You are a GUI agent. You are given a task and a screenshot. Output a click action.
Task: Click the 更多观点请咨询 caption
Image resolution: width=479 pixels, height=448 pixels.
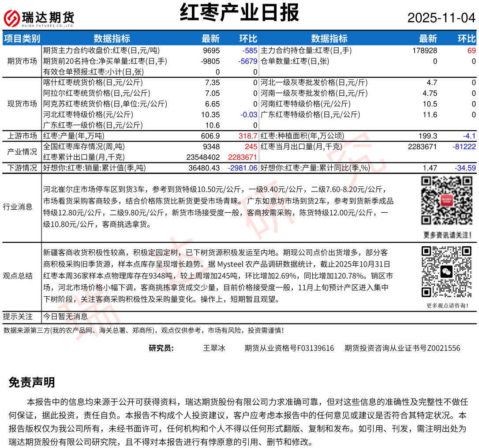[446, 305]
